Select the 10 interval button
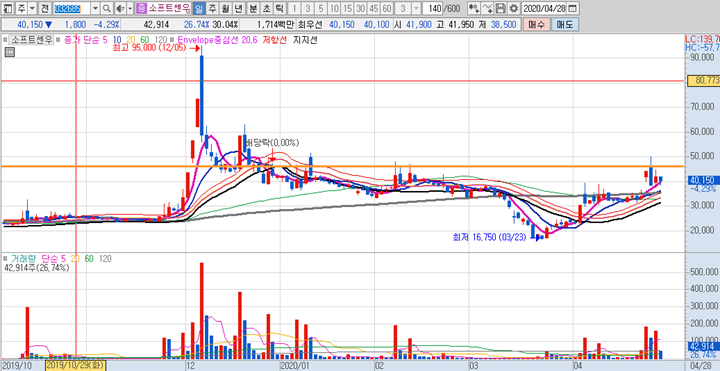The height and width of the screenshot is (371, 720). [334, 8]
